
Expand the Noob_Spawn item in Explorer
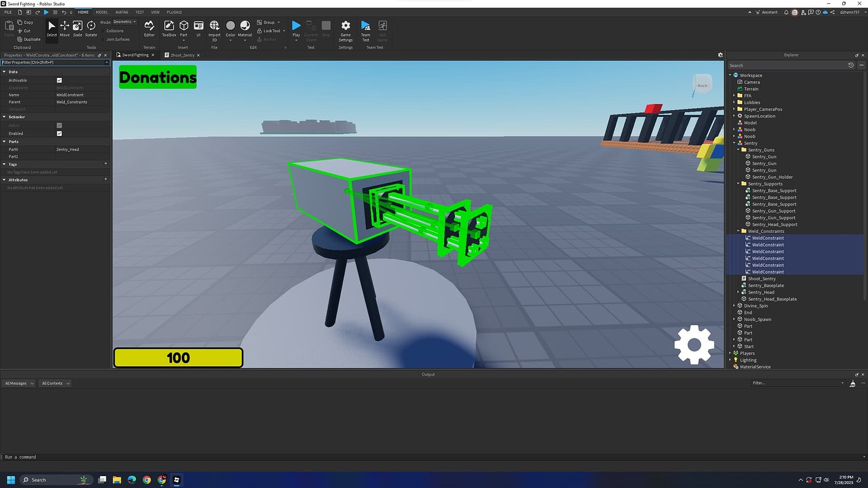pos(733,319)
